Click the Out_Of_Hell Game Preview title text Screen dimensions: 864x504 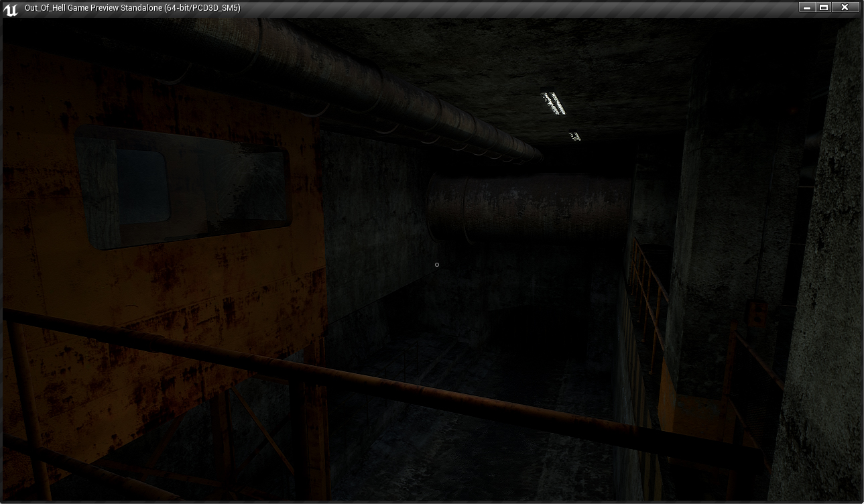pos(132,8)
